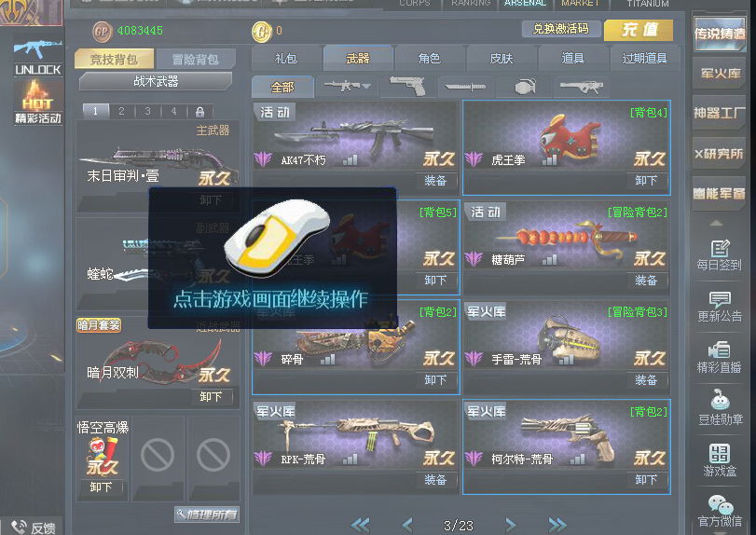Open 更新公告 update notice
This screenshot has width=756, height=535.
719,307
